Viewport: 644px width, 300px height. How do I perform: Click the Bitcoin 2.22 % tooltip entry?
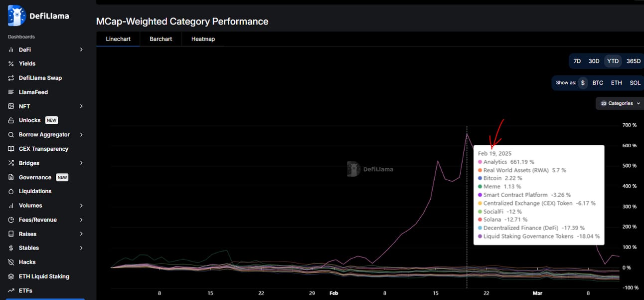[x=500, y=178]
